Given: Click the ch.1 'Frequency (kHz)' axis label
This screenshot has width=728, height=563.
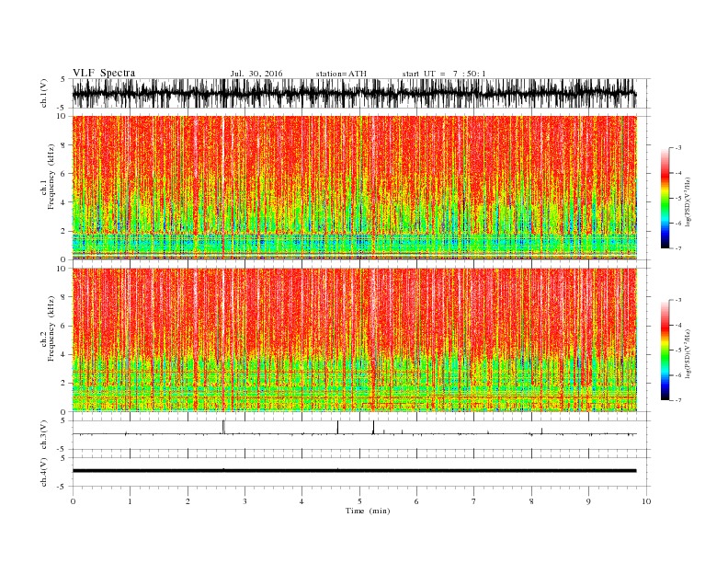Looking at the screenshot, I should point(51,177).
